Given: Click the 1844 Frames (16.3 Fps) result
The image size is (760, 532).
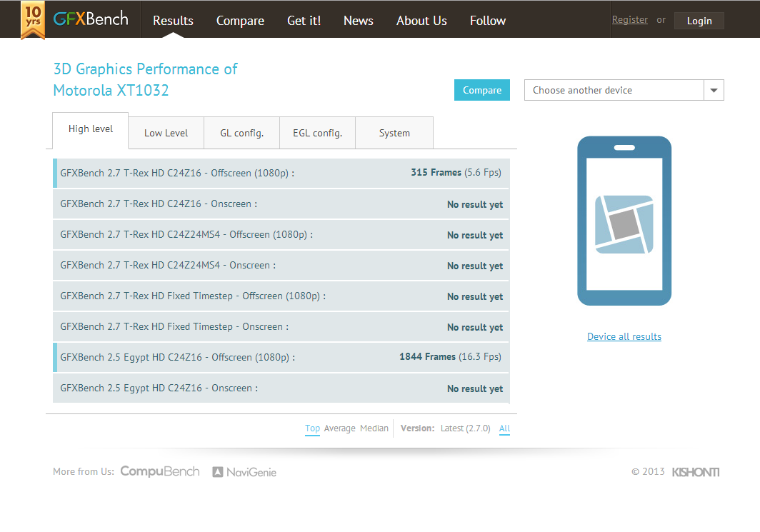Looking at the screenshot, I should (x=450, y=356).
